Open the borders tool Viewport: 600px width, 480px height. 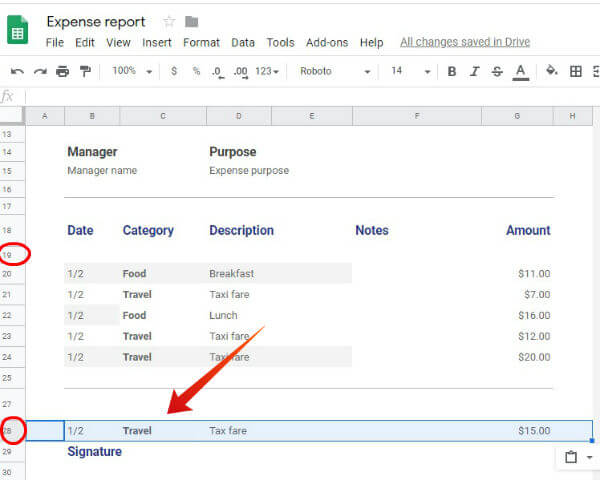(576, 71)
